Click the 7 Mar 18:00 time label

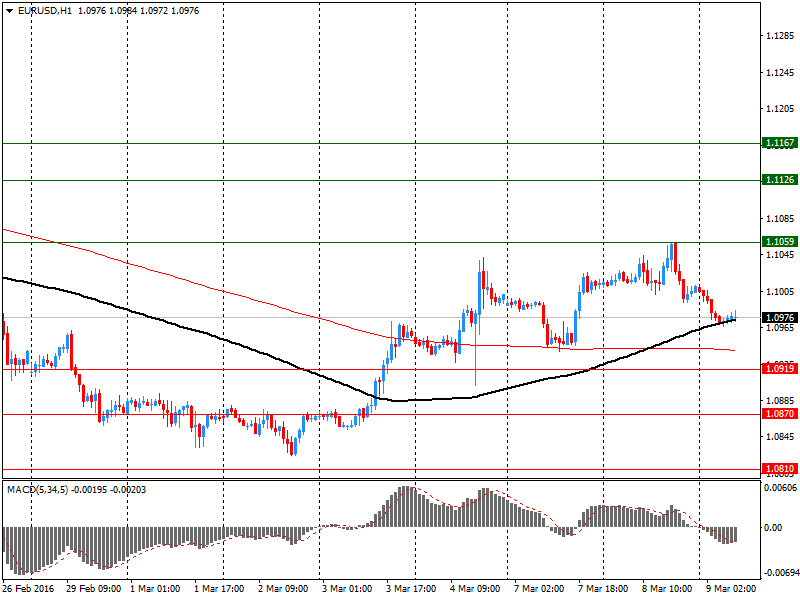click(603, 589)
